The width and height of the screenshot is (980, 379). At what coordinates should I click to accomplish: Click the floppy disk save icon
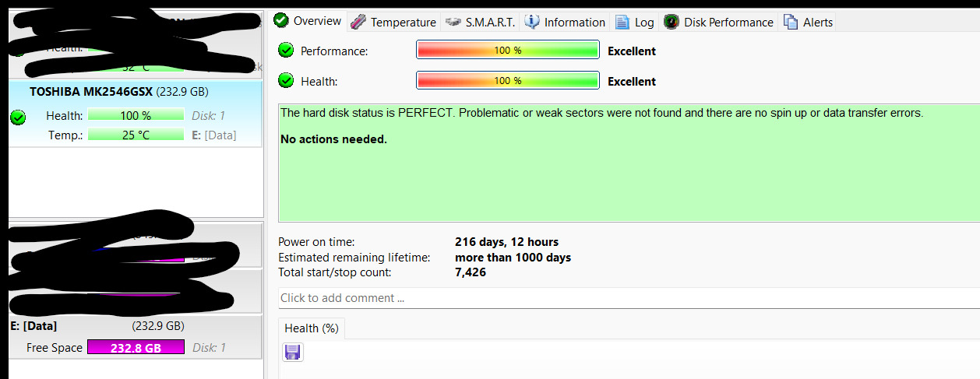293,353
